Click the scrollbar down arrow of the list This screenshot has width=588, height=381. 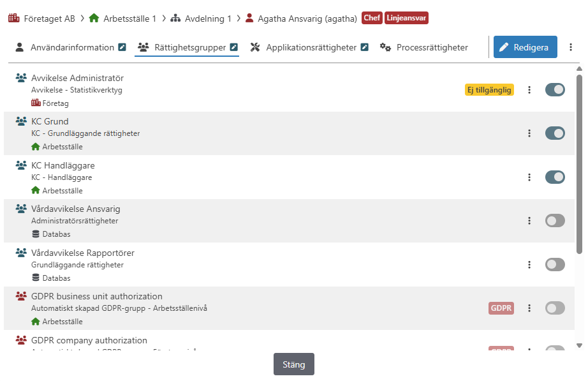pos(579,345)
